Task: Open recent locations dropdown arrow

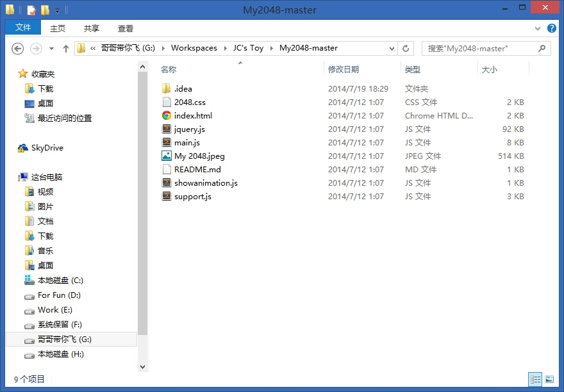Action: 51,49
